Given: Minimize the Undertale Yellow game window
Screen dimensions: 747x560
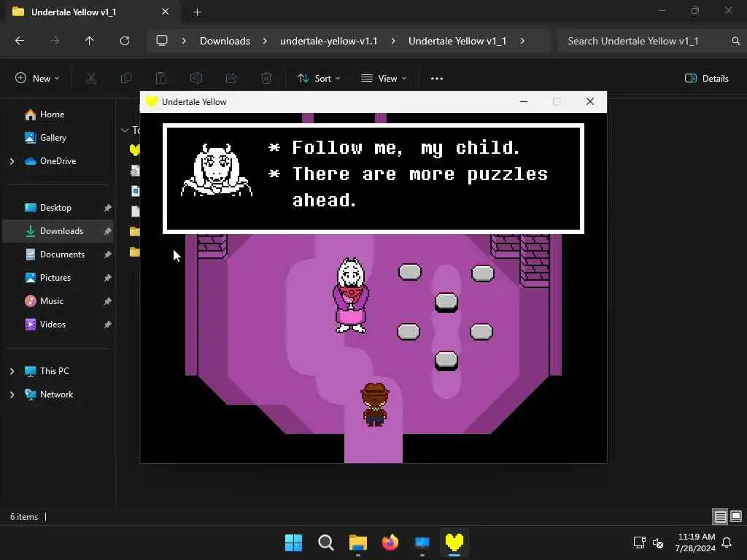Looking at the screenshot, I should click(524, 101).
